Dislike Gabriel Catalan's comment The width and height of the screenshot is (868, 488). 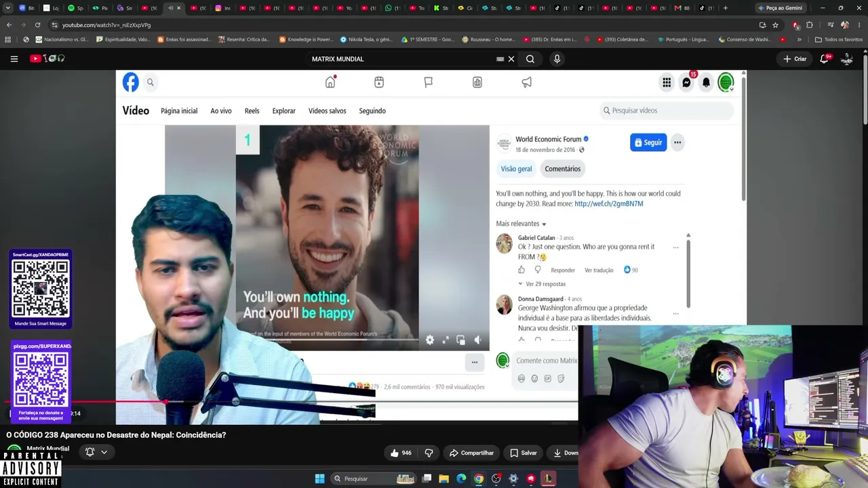(538, 270)
